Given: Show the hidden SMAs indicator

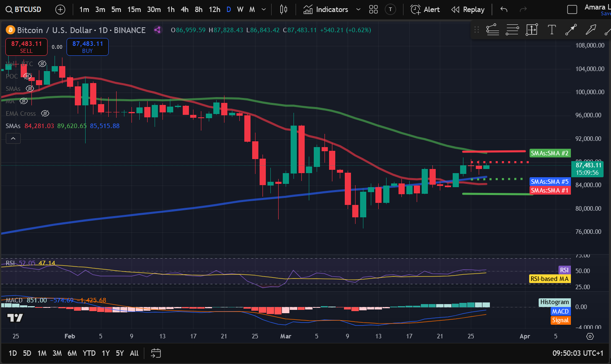Looking at the screenshot, I should pos(30,88).
